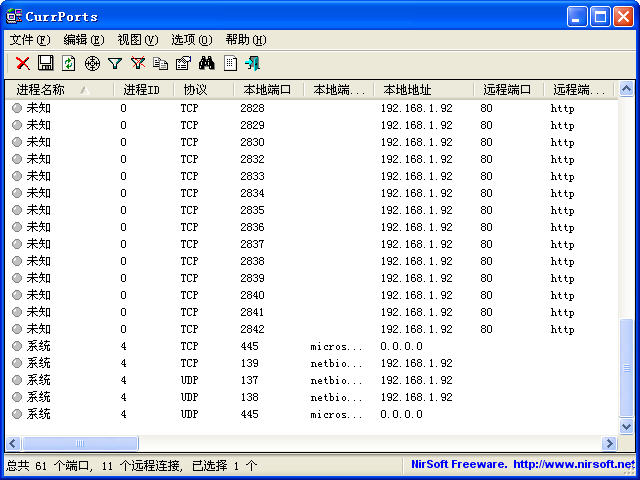Click the exit door icon in toolbar

click(x=253, y=63)
